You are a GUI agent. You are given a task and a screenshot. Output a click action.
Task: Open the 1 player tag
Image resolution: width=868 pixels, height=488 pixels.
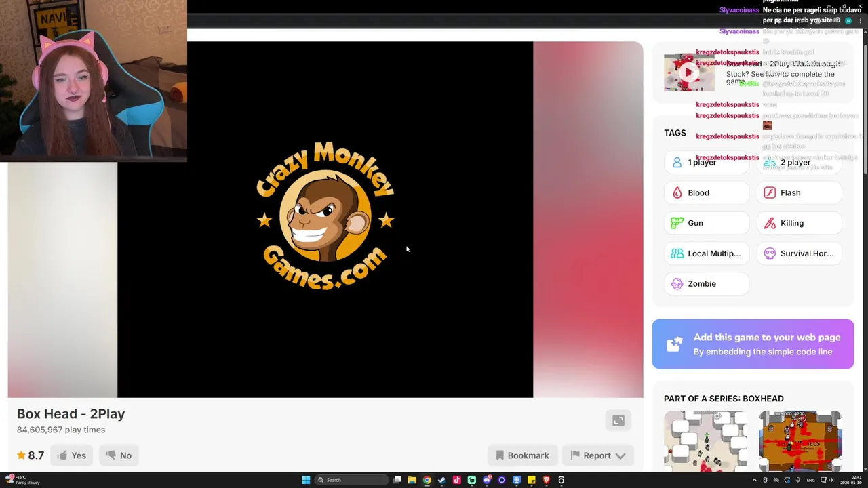click(707, 163)
